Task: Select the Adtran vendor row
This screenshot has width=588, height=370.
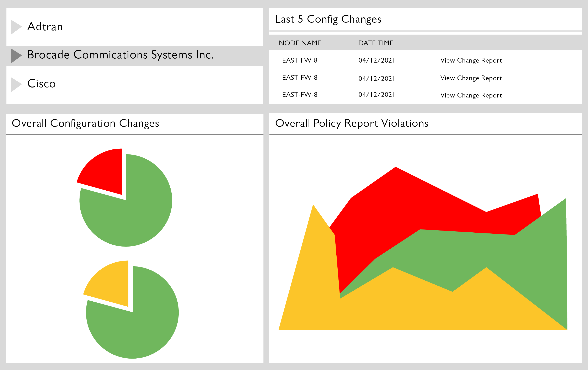Action: 135,27
